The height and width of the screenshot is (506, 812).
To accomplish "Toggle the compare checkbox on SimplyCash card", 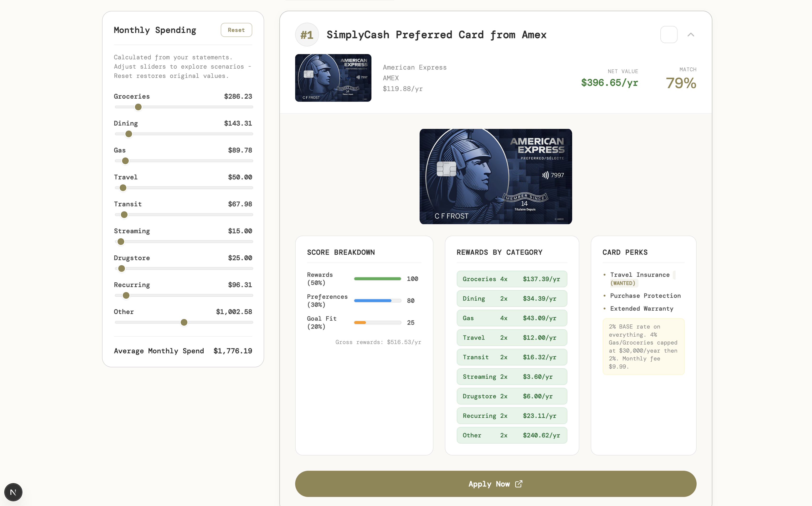I will pos(669,35).
